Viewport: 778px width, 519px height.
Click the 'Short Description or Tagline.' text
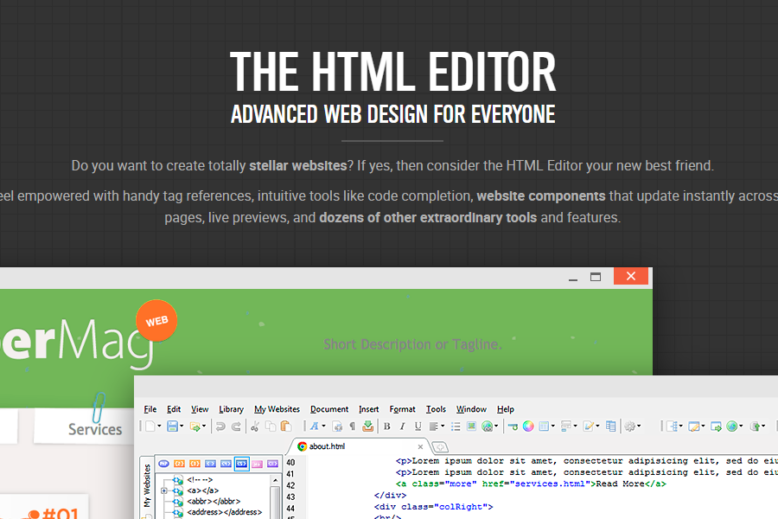tap(412, 344)
